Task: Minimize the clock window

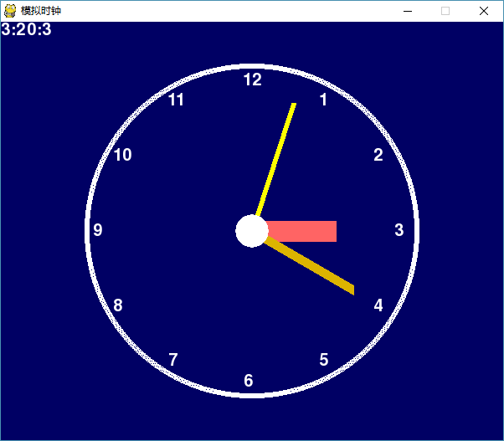Action: pos(408,11)
